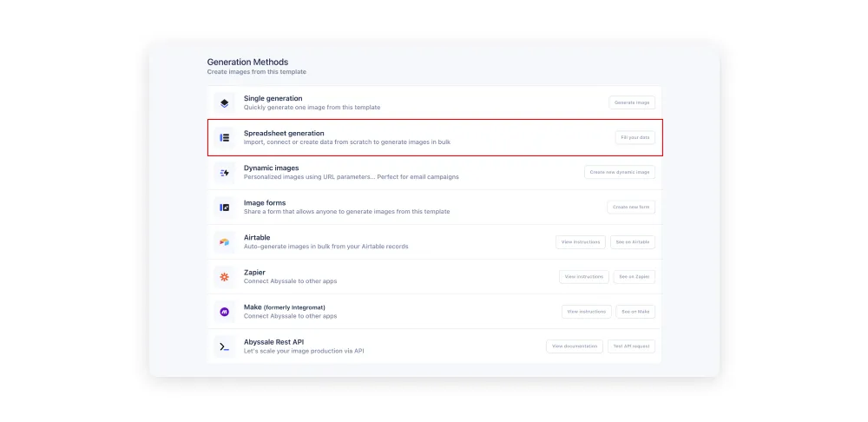Click the Image forms title
Image resolution: width=868 pixels, height=422 pixels.
click(x=265, y=202)
